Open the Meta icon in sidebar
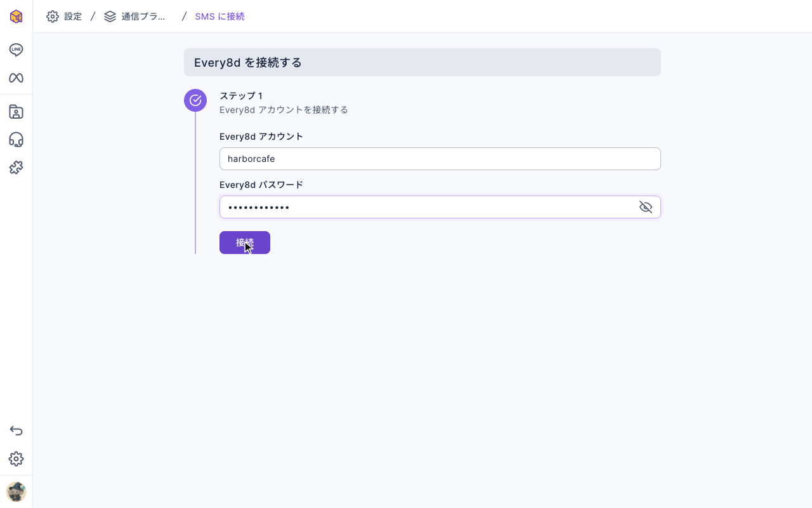 click(16, 78)
